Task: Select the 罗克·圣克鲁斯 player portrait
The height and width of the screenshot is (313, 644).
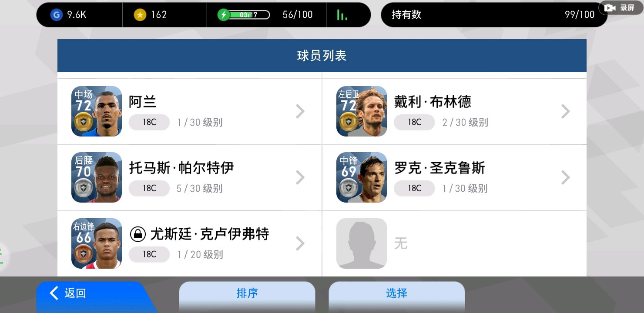Action: [x=362, y=177]
